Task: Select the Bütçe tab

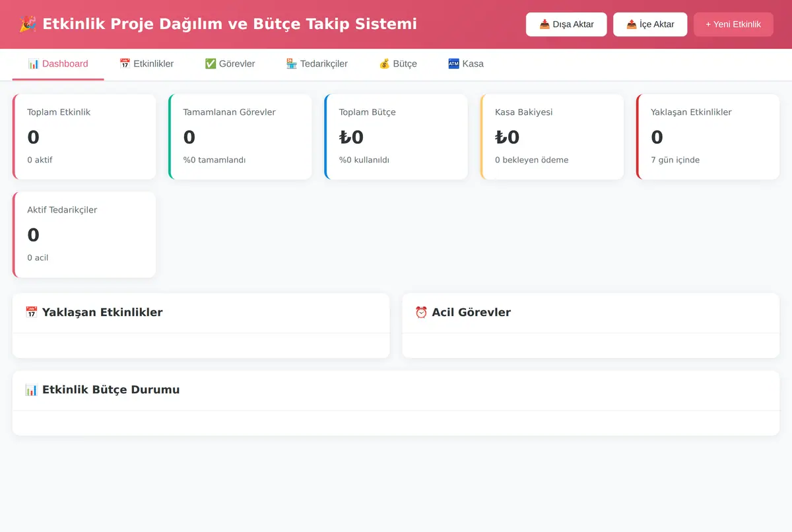Action: pos(398,64)
